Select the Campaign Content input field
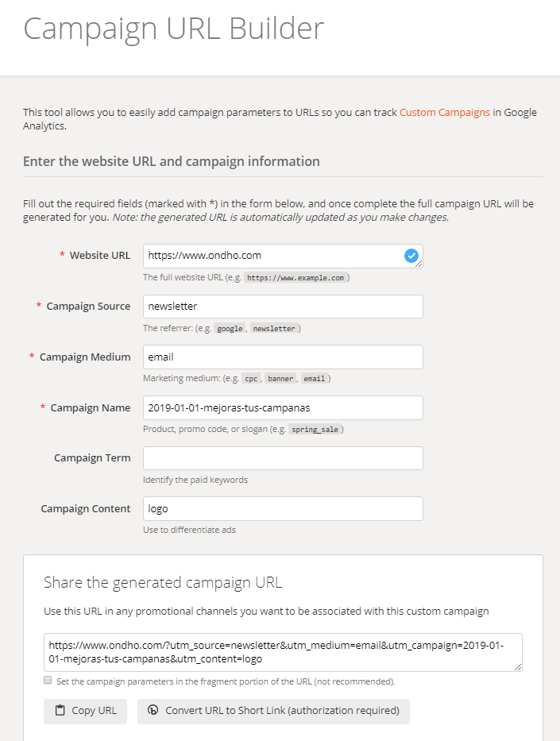This screenshot has width=560, height=741. click(x=283, y=509)
